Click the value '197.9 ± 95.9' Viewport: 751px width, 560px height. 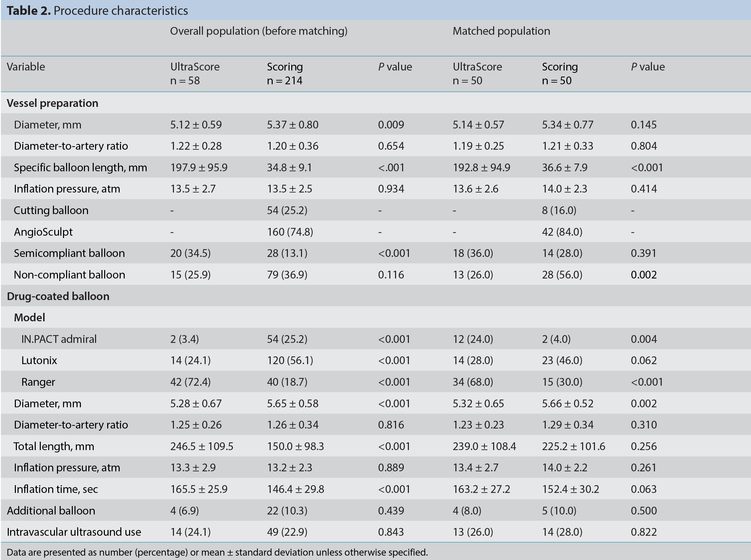[199, 168]
